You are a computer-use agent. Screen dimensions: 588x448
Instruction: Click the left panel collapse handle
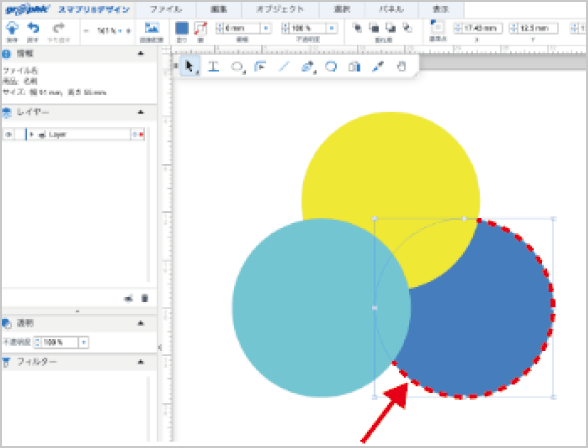click(160, 348)
